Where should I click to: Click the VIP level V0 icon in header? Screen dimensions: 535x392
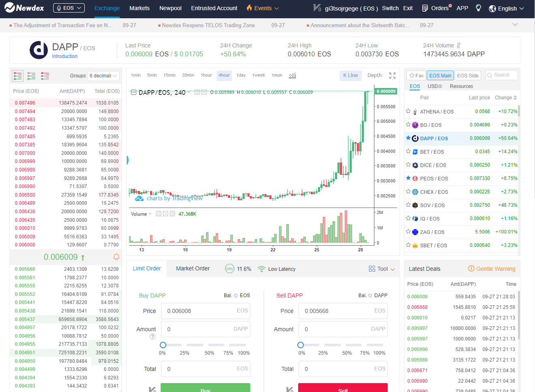coord(317,8)
